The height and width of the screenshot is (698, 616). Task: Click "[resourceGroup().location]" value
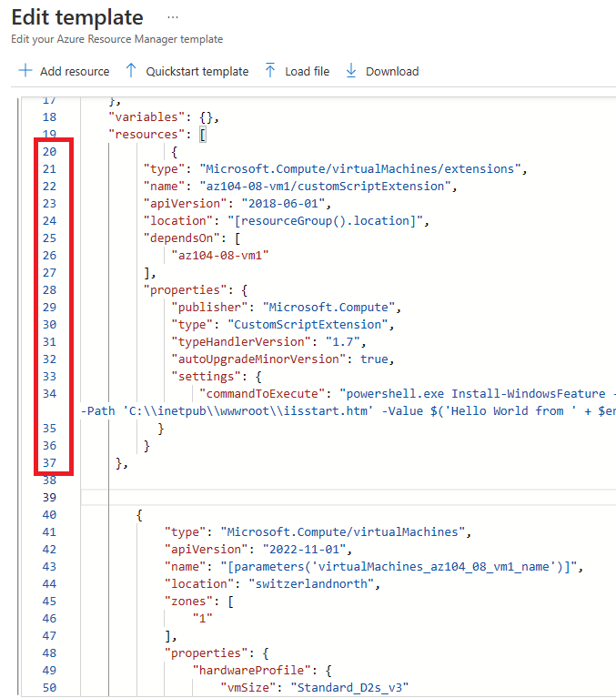pos(326,221)
